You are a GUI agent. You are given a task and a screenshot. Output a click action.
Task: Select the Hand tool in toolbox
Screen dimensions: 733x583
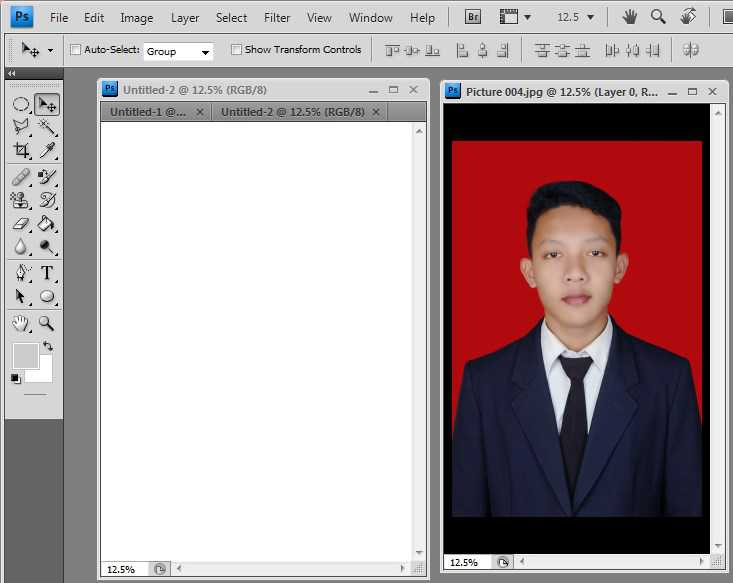[21, 323]
